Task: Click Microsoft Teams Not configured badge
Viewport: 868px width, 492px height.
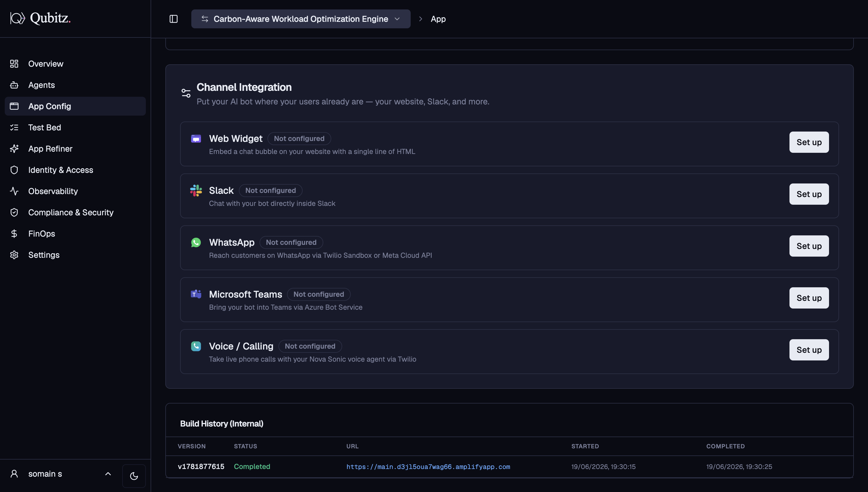Action: pyautogui.click(x=319, y=294)
